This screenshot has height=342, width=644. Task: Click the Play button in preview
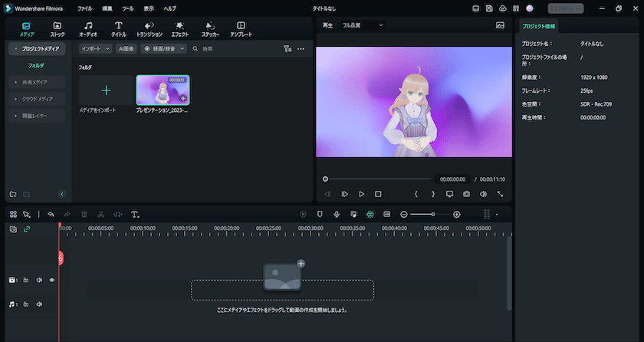pyautogui.click(x=361, y=194)
